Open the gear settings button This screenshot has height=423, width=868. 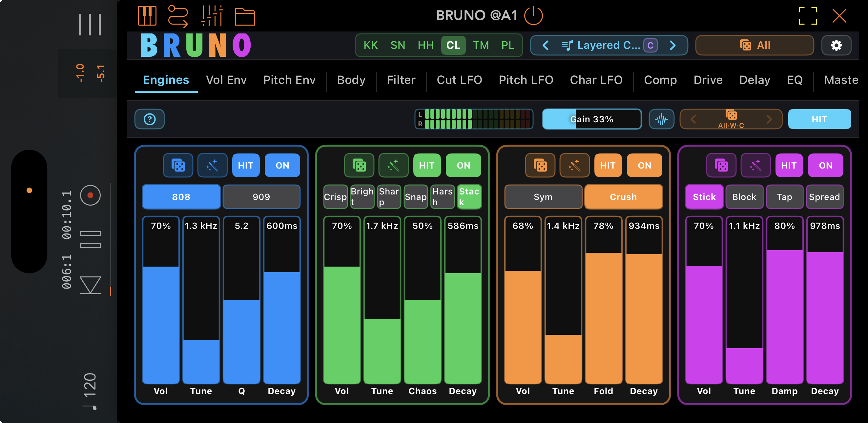836,45
